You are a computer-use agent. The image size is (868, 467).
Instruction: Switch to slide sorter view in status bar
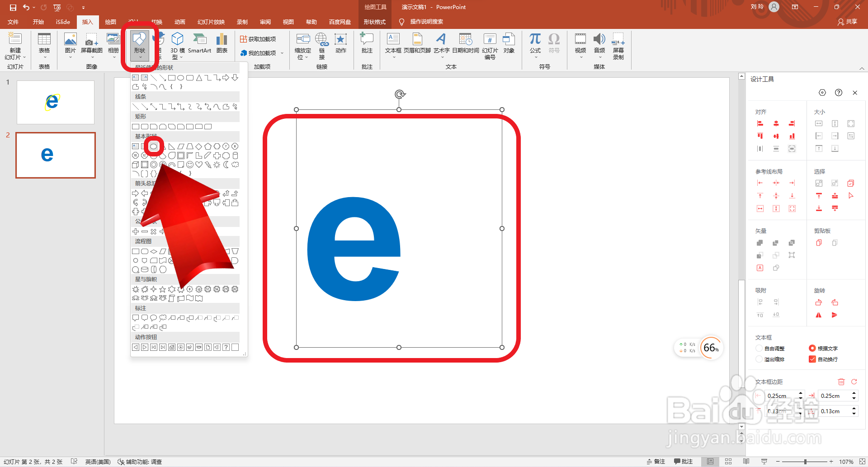click(728, 462)
